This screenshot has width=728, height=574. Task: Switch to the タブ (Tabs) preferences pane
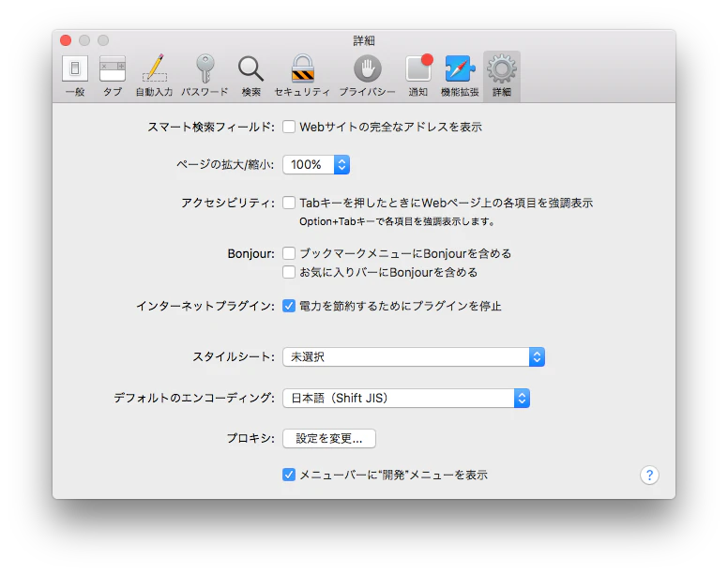point(113,76)
